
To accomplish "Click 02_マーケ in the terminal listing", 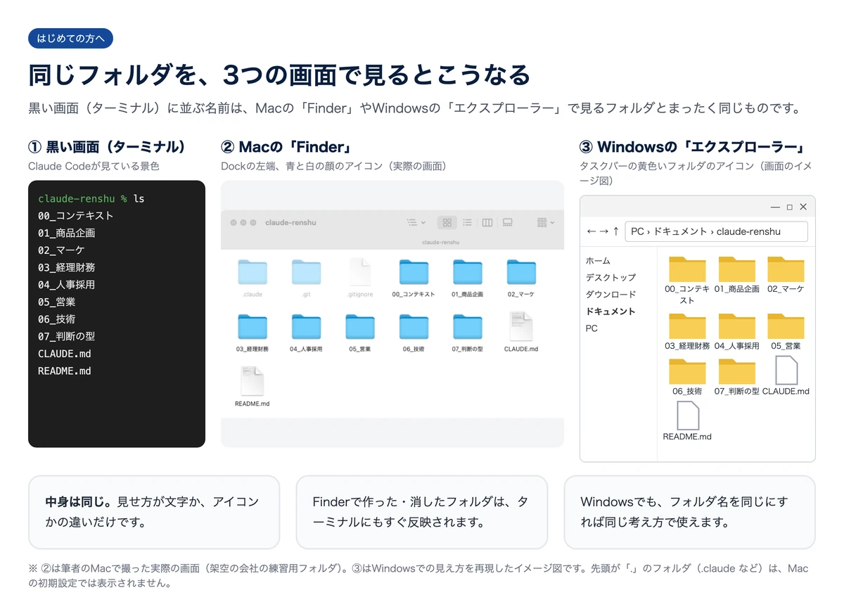I will click(61, 250).
